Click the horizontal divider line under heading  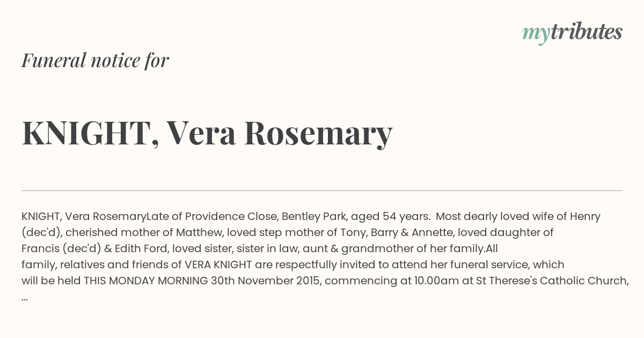coord(322,190)
